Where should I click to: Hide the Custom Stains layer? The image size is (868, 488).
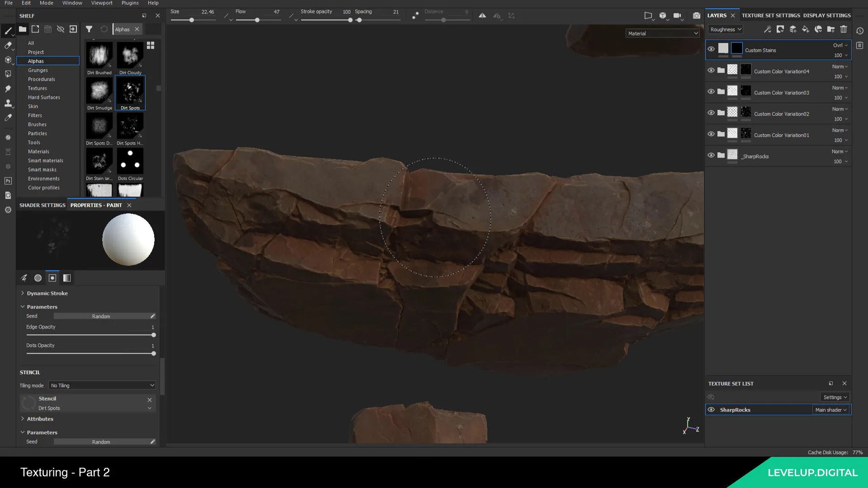(x=711, y=49)
